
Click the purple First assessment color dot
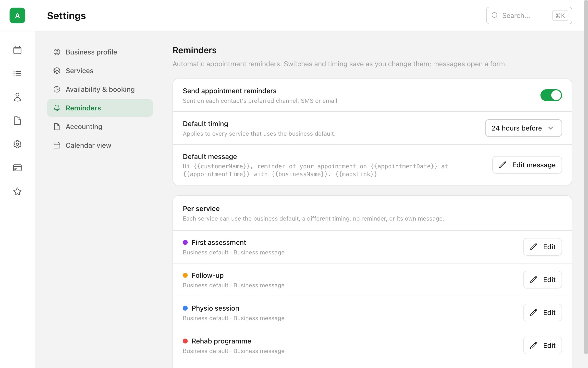tap(185, 242)
